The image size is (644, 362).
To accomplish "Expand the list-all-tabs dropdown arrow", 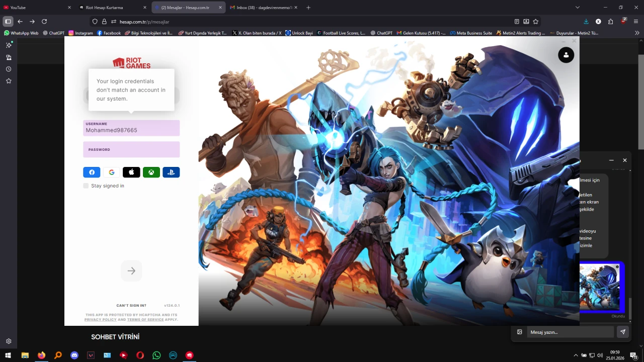I will point(578,8).
